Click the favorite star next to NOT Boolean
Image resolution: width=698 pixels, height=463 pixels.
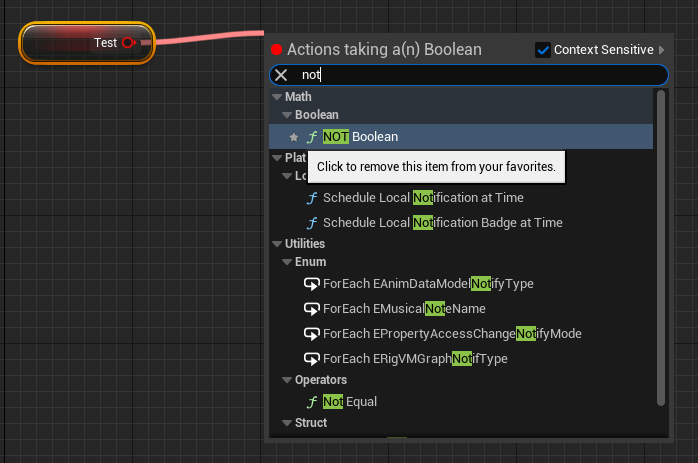[293, 137]
